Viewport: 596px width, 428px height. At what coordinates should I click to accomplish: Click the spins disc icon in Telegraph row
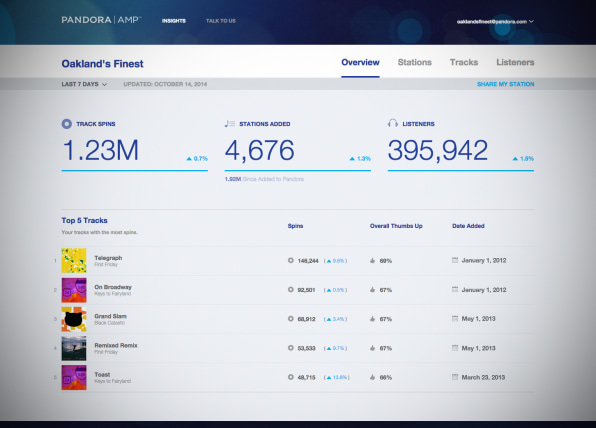tap(291, 260)
